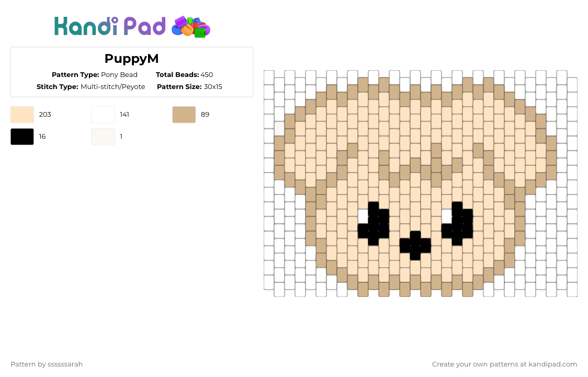Select the off-white color swatch with count 1
588x377 pixels.
(x=103, y=137)
